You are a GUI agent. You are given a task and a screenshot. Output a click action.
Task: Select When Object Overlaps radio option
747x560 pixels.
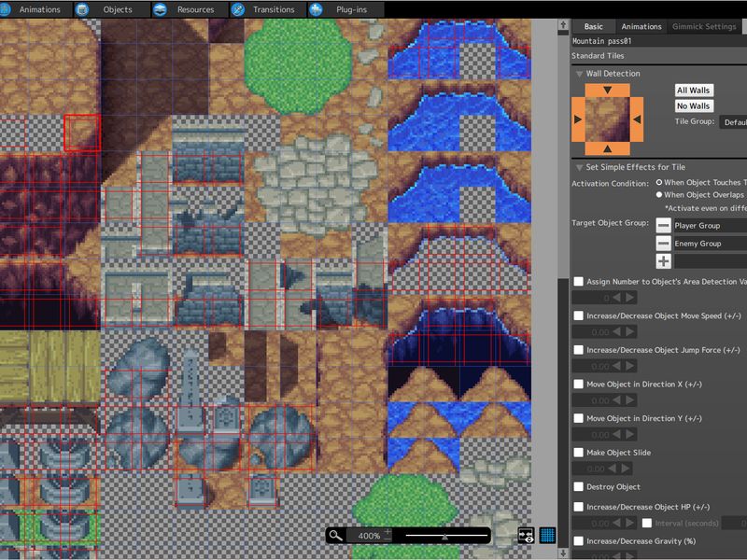click(x=659, y=195)
